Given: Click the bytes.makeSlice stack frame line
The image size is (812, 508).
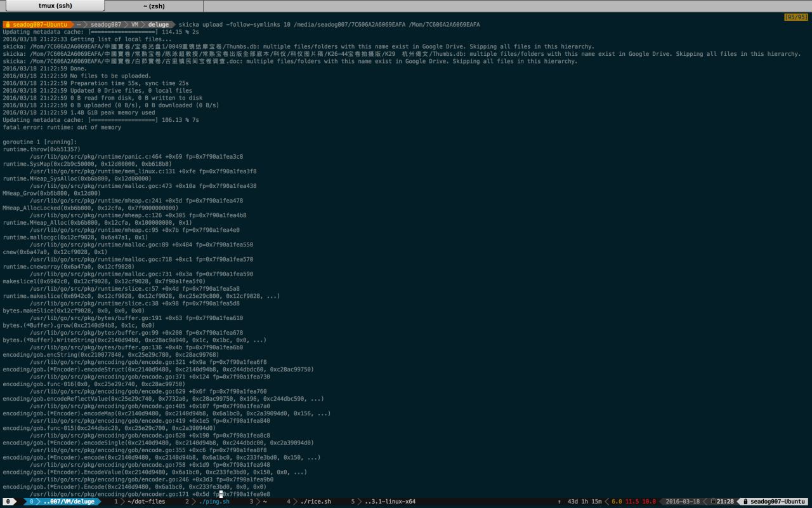Looking at the screenshot, I should click(74, 311).
